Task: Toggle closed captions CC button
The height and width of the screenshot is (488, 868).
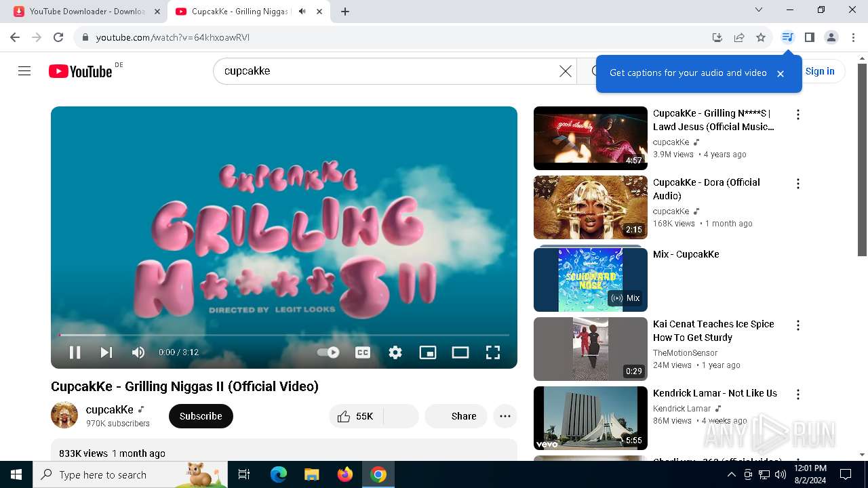Action: point(363,352)
